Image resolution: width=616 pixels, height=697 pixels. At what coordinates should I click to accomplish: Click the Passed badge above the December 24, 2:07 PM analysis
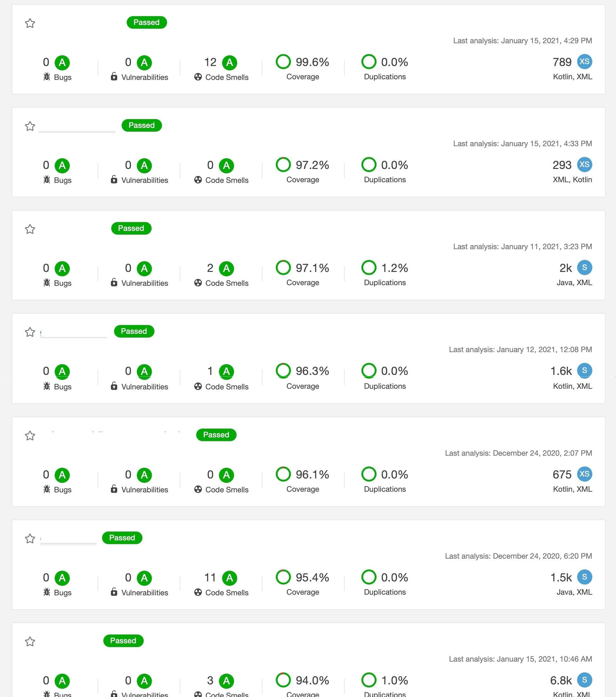pyautogui.click(x=216, y=435)
